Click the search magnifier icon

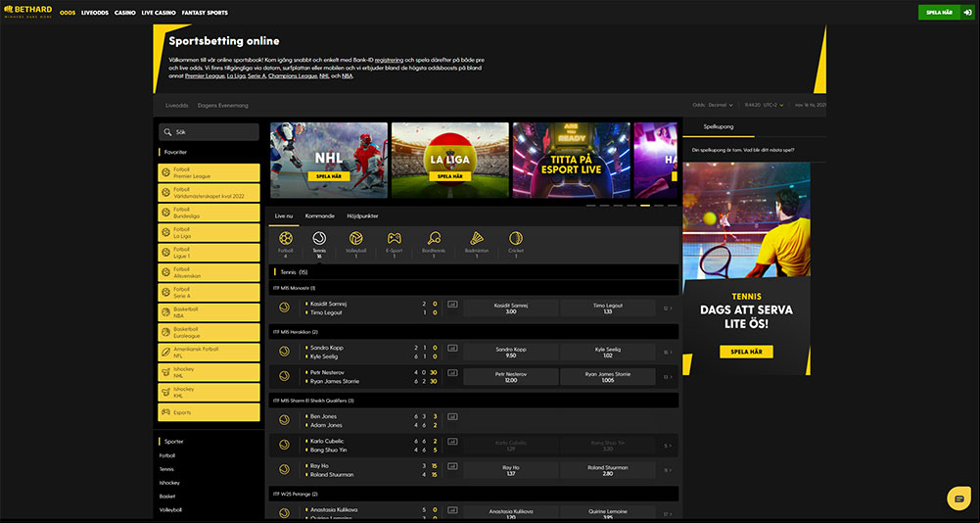click(x=168, y=132)
